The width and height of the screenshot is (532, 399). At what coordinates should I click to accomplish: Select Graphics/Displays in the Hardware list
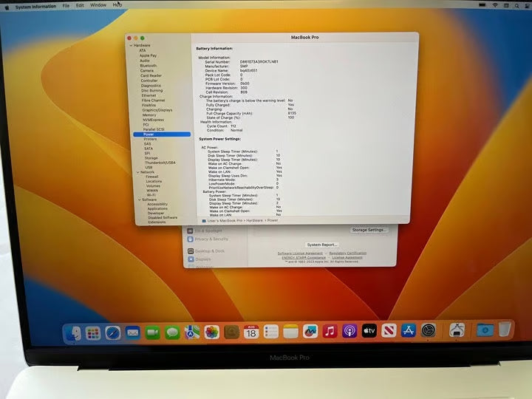point(157,110)
